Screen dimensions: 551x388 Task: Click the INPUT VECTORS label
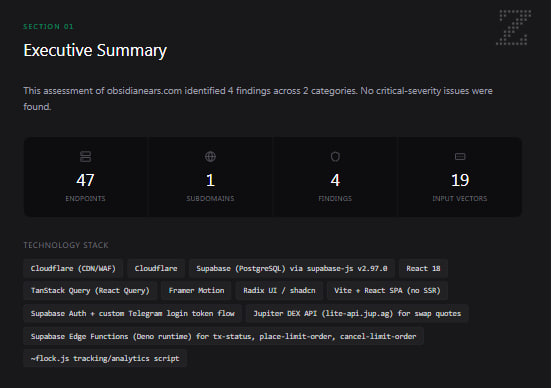pyautogui.click(x=460, y=199)
